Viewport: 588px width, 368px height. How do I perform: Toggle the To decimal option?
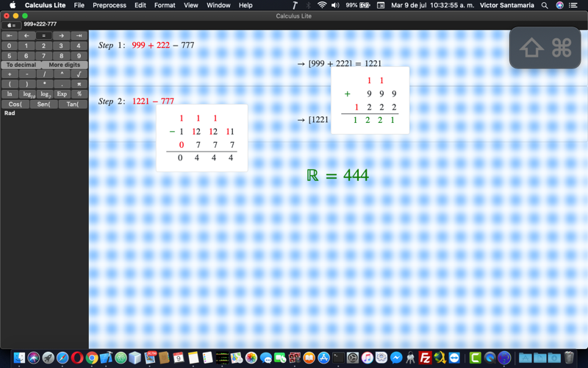(21, 65)
